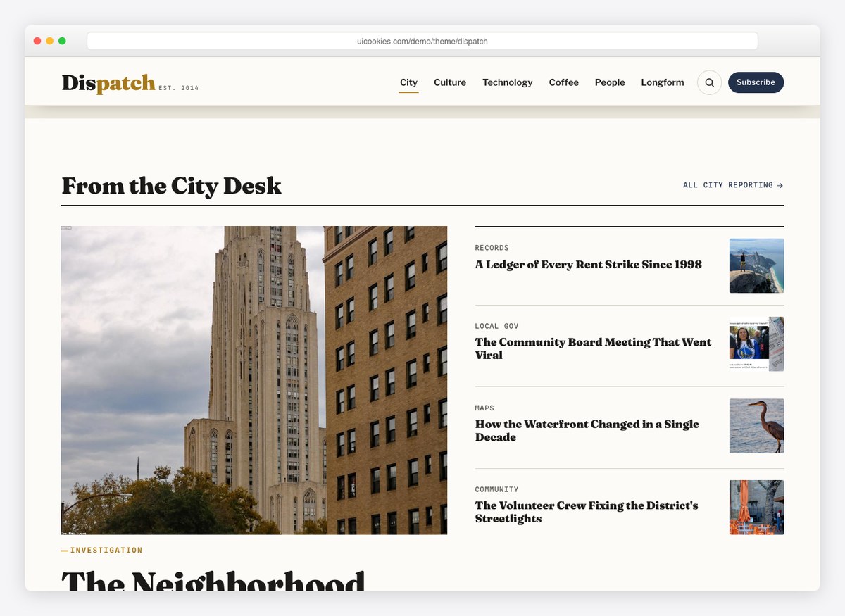
Task: Click the green maximize window dot
Action: pos(62,41)
